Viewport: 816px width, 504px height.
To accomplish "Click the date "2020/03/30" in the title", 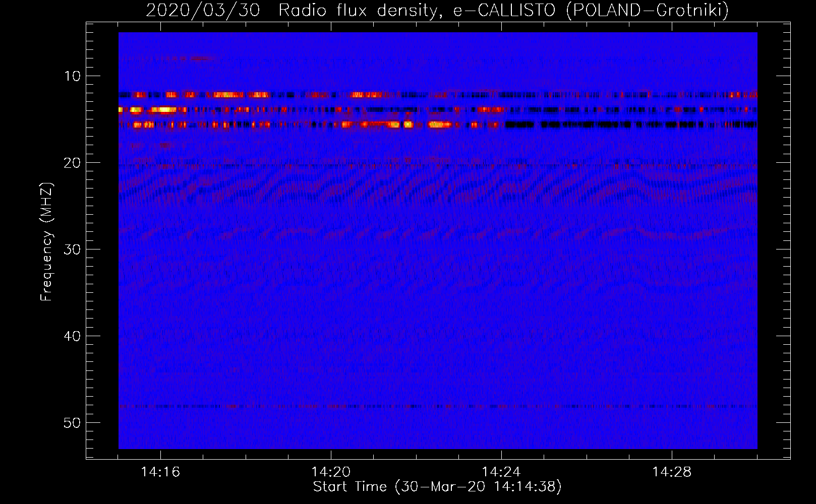I will 203,10.
